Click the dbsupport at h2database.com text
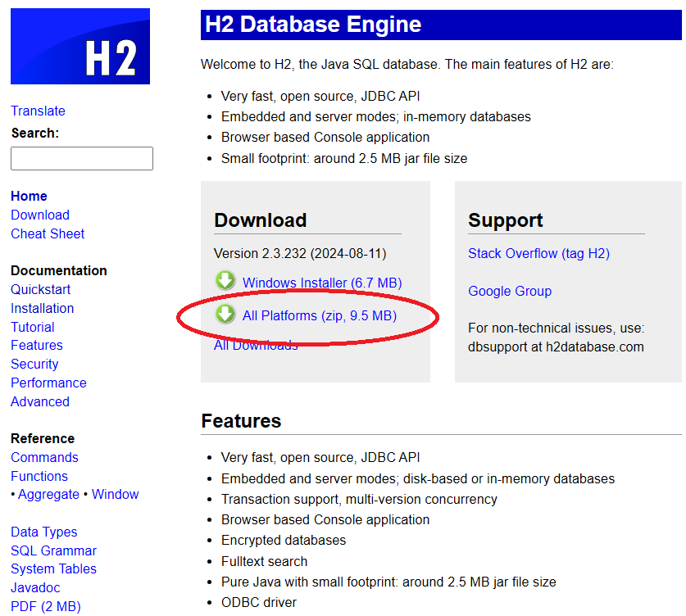This screenshot has height=616, width=686. (x=556, y=347)
